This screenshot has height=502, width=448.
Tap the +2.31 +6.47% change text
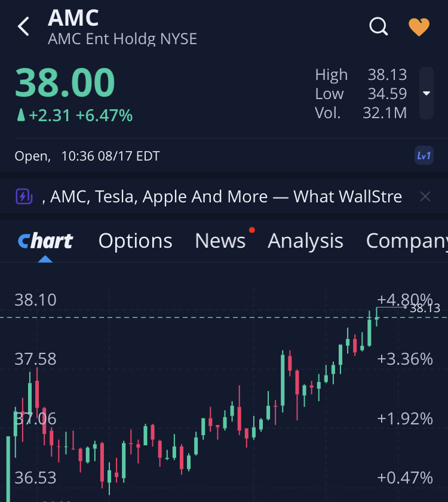[x=75, y=115]
